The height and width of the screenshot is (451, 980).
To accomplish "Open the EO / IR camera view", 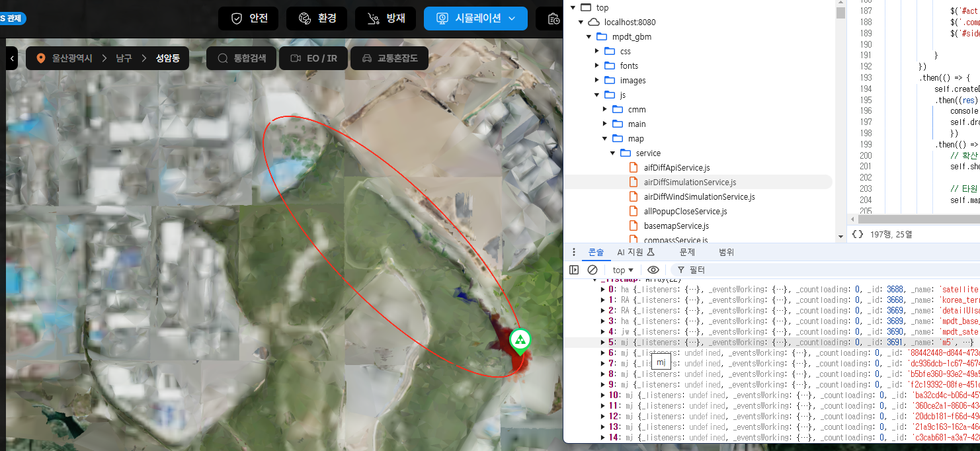I will (x=313, y=58).
